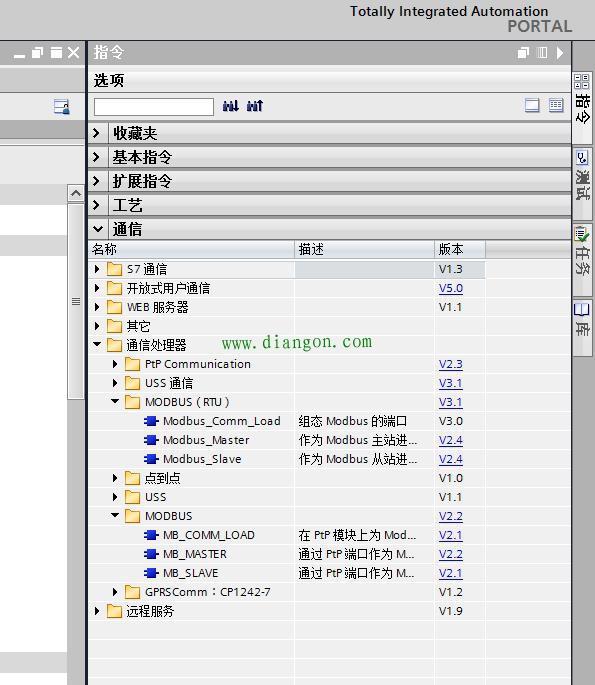Viewport: 595px width, 685px height.
Task: Collapse the MODBUS V2.2 folder
Action: point(115,515)
